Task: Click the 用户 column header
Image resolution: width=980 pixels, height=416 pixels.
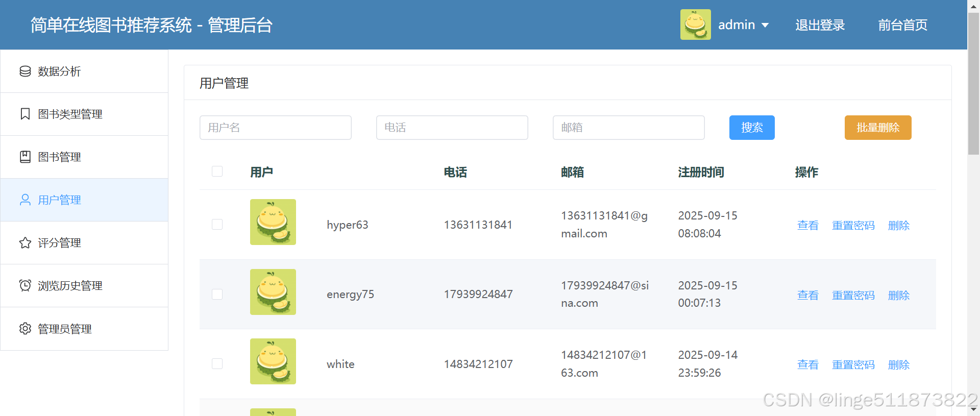Action: [261, 173]
